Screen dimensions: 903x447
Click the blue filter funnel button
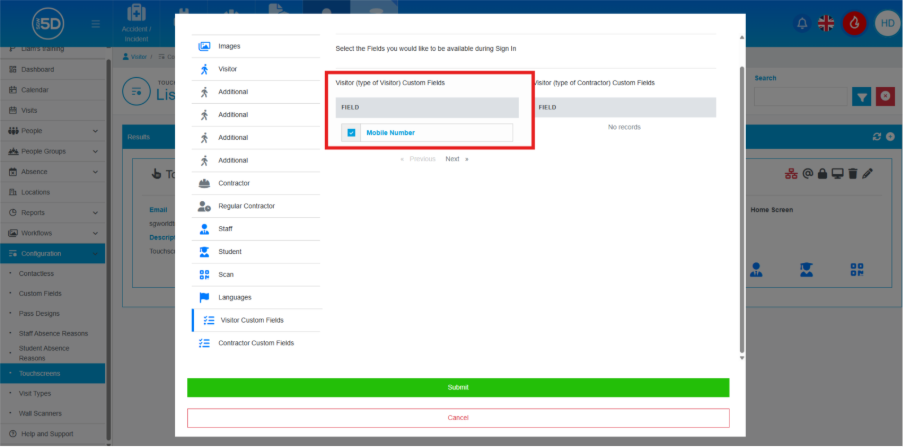pyautogui.click(x=862, y=97)
